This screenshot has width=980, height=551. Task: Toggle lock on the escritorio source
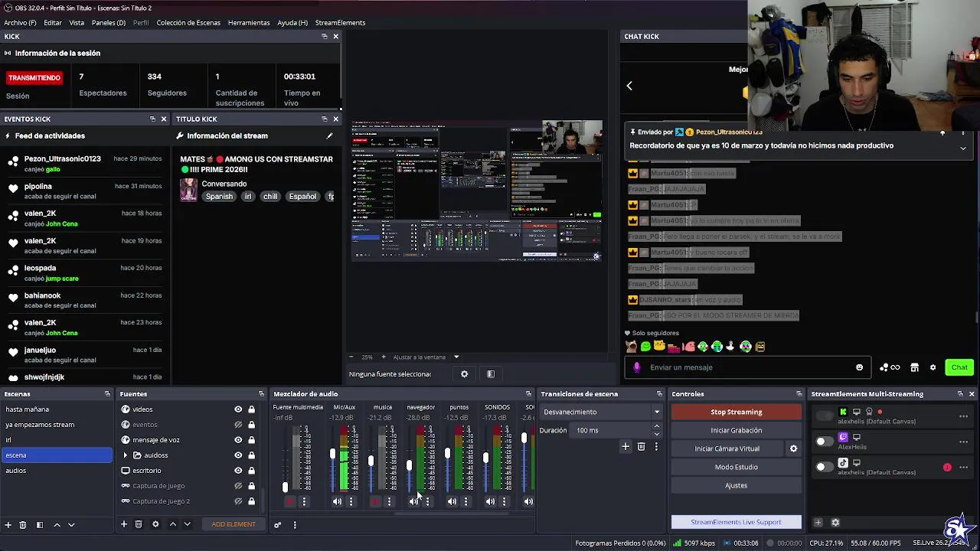(x=251, y=471)
